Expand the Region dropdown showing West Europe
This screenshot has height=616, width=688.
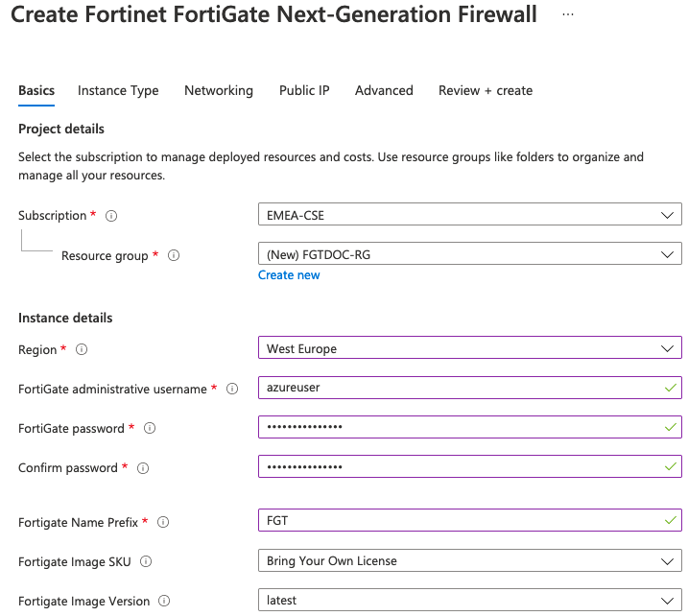coord(469,348)
